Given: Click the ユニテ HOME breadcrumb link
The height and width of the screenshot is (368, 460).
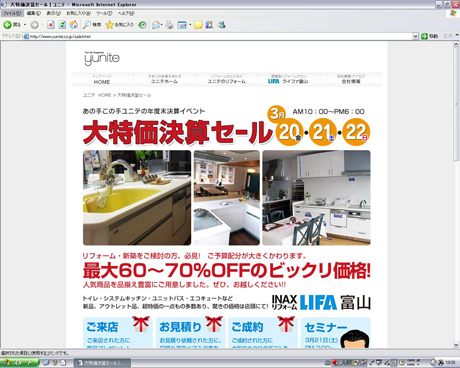Looking at the screenshot, I should 97,95.
